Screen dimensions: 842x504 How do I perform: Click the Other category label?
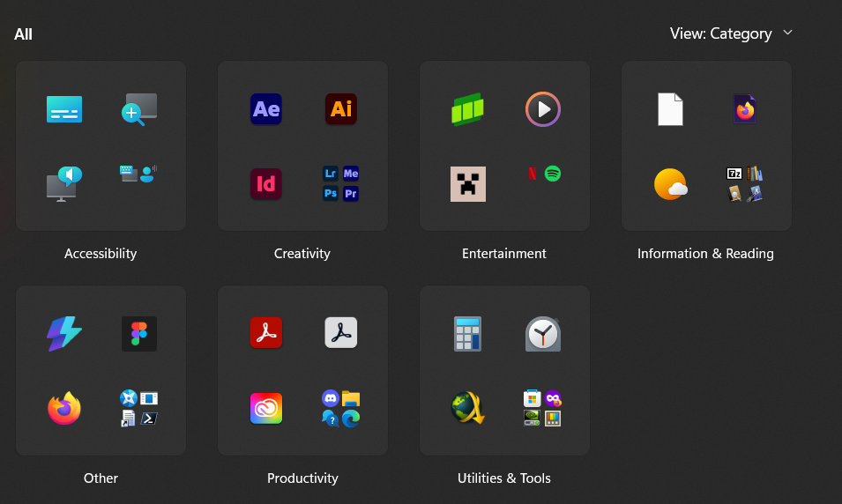[101, 478]
